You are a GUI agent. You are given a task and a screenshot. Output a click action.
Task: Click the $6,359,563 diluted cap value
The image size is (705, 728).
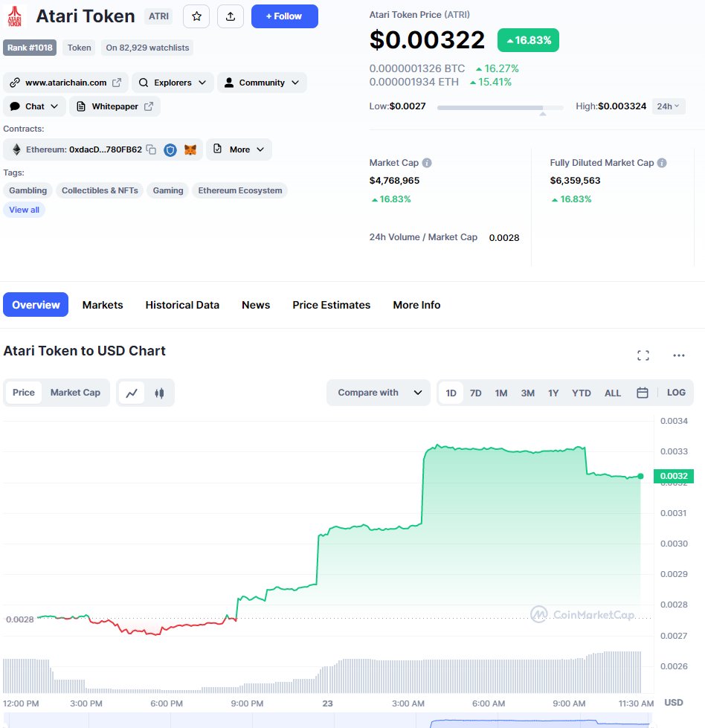point(575,181)
